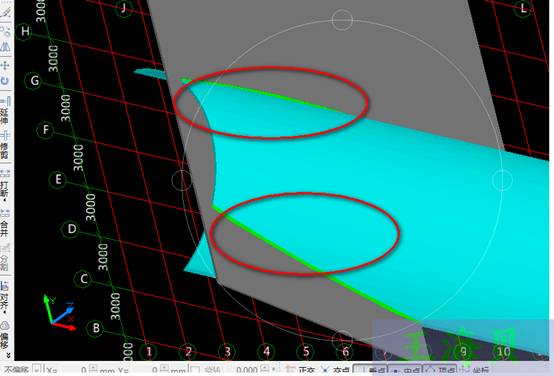Select the mirror tool in the left toolbar
The width and height of the screenshot is (554, 376).
tap(5, 47)
